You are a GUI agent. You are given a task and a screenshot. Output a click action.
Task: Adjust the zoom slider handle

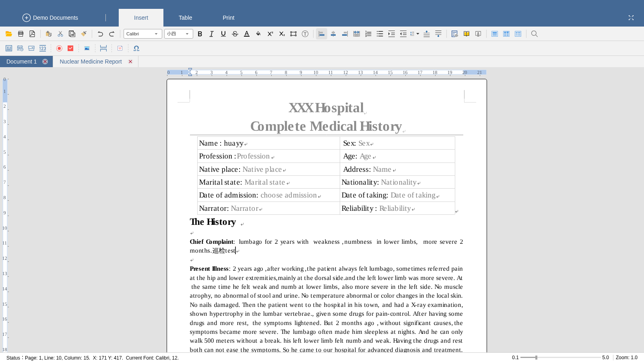point(536,358)
